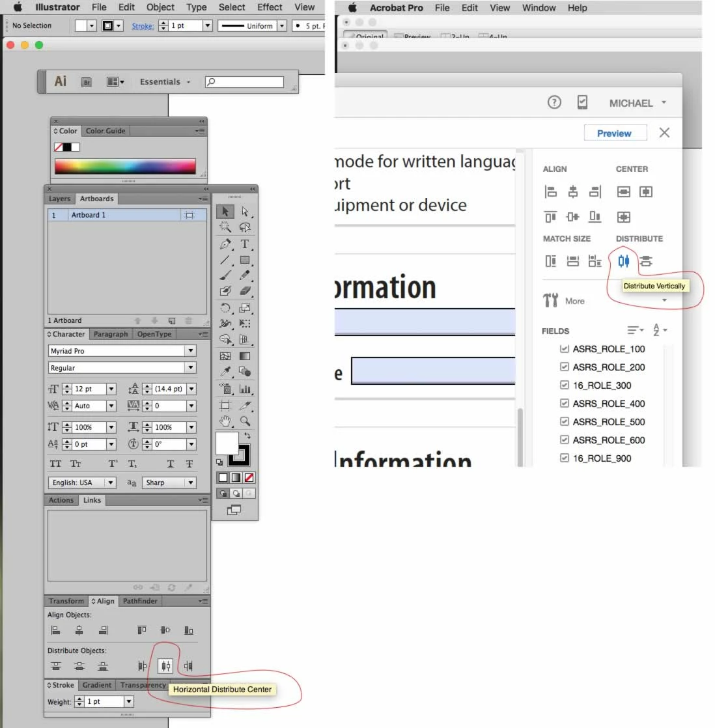Open the stroke Weight 1 pt dropdown
The height and width of the screenshot is (728, 715).
tap(129, 701)
